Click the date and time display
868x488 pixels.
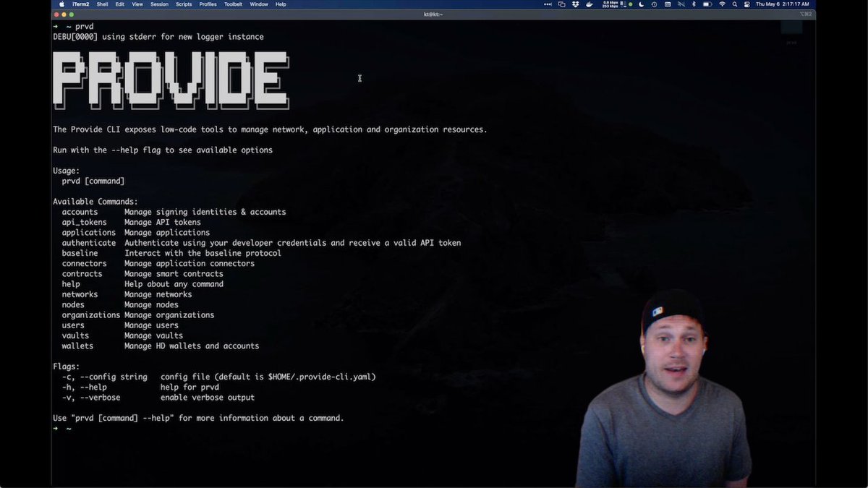tap(782, 4)
